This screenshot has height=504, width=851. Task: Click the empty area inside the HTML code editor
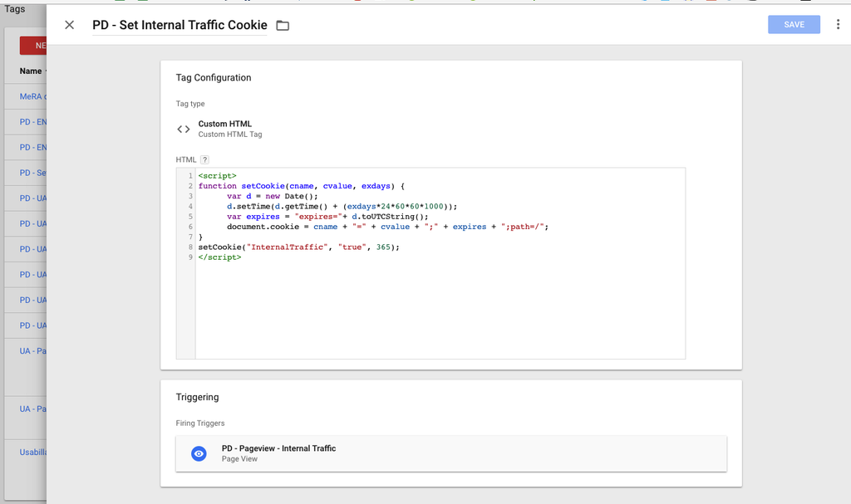(x=440, y=309)
